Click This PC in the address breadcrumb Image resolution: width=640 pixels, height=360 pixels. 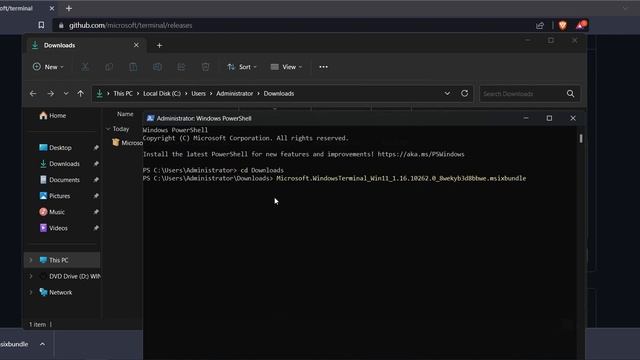123,93
